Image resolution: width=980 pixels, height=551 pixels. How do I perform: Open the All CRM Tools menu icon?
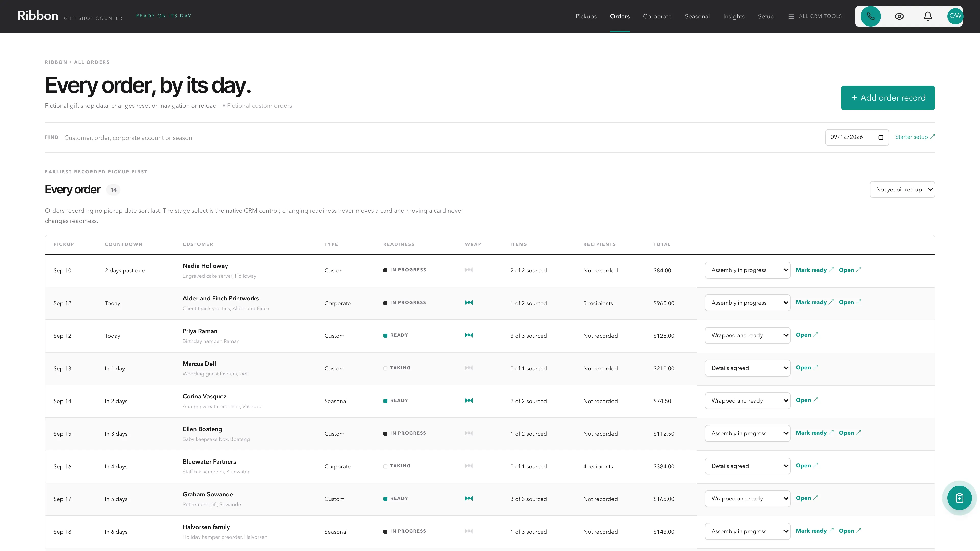tap(791, 16)
